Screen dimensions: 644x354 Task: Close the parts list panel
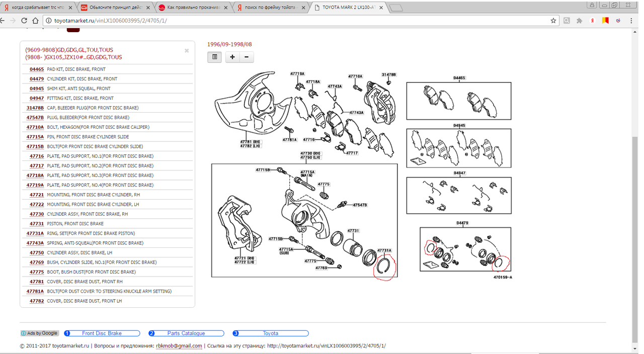pyautogui.click(x=187, y=51)
